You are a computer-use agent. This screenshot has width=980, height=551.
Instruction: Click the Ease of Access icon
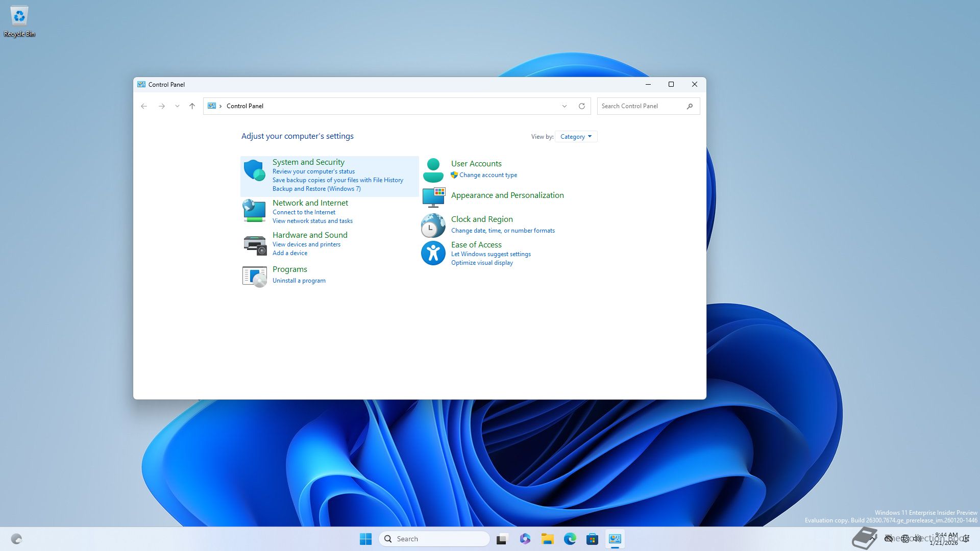tap(433, 253)
